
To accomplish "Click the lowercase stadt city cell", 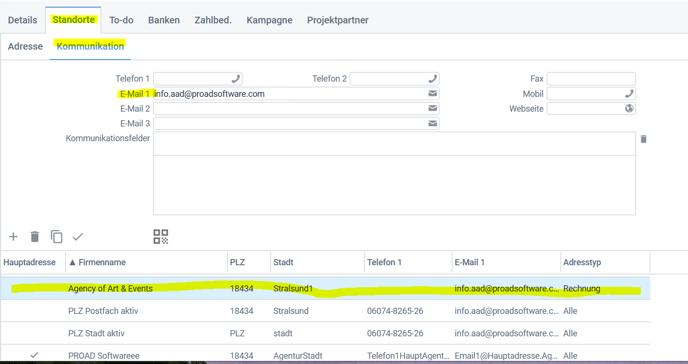I will [283, 333].
